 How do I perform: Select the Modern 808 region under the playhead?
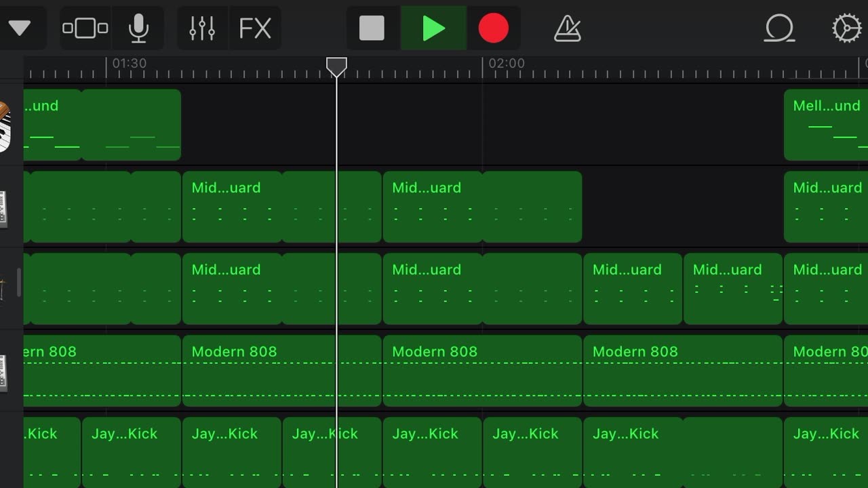click(281, 371)
